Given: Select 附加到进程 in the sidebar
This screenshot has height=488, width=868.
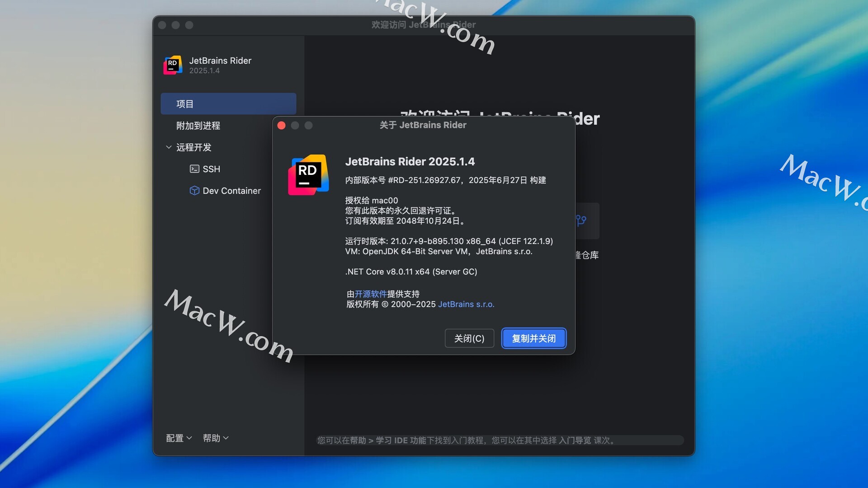Looking at the screenshot, I should (198, 126).
